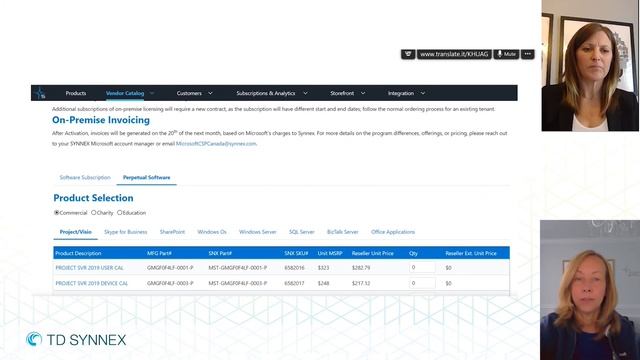This screenshot has width=640, height=360.
Task: Click Qty field for PROJECT SVR DEVICE CAL
Action: (x=422, y=283)
